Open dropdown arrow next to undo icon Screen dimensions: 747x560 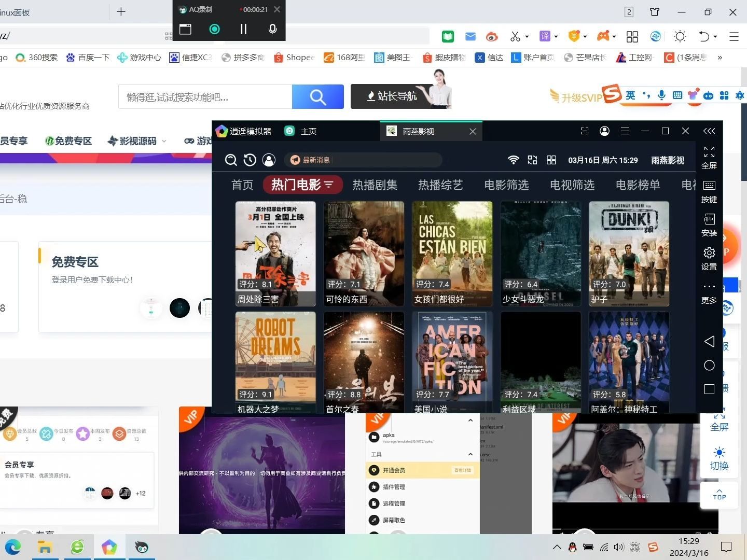[715, 37]
